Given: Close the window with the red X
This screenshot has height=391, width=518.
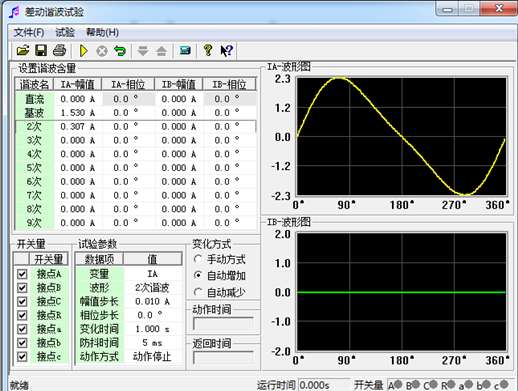Looking at the screenshot, I should [x=499, y=8].
